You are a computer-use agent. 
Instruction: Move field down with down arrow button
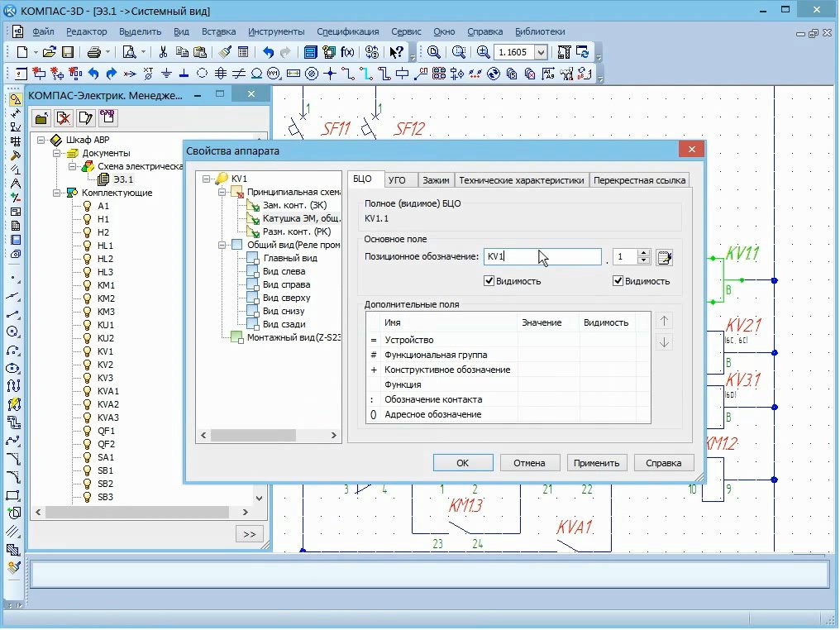(664, 342)
